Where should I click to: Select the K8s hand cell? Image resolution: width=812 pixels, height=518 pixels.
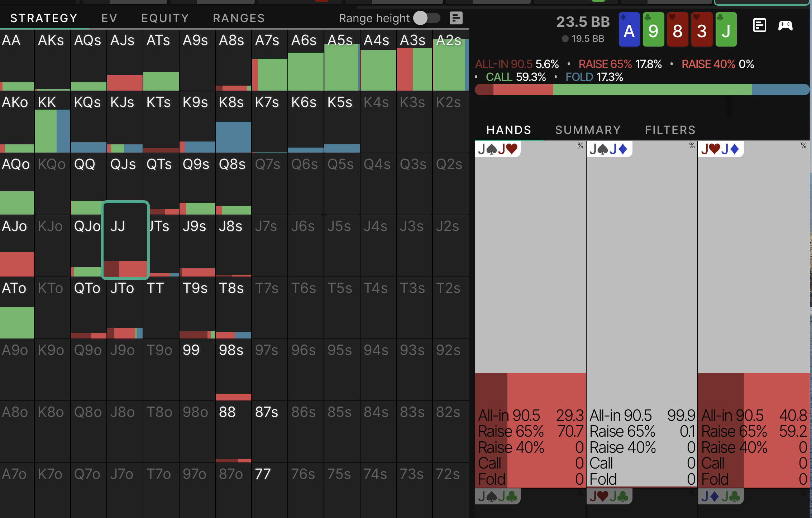click(233, 122)
